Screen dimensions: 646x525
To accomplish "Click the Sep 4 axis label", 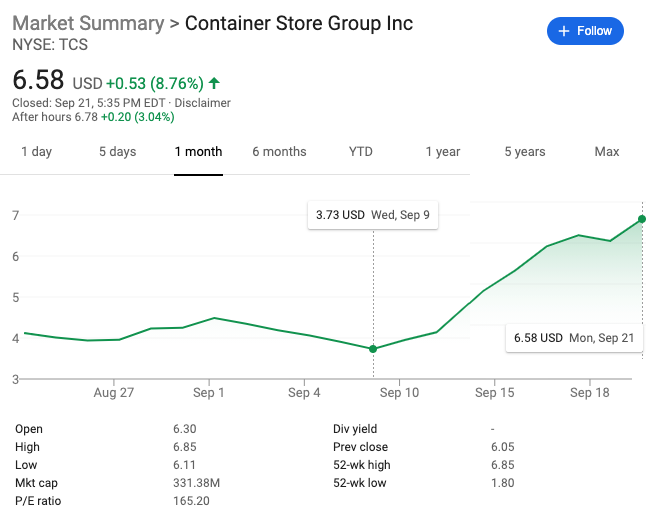I will (304, 392).
